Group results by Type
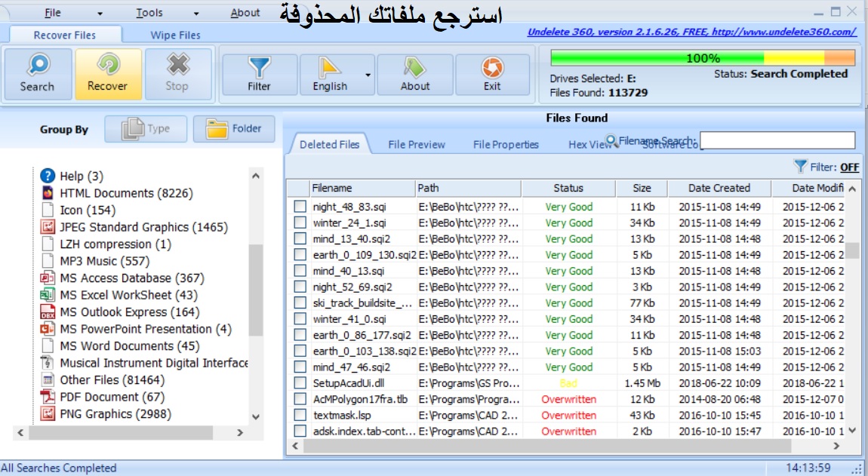Screen dimensions: 868x476 click(146, 129)
